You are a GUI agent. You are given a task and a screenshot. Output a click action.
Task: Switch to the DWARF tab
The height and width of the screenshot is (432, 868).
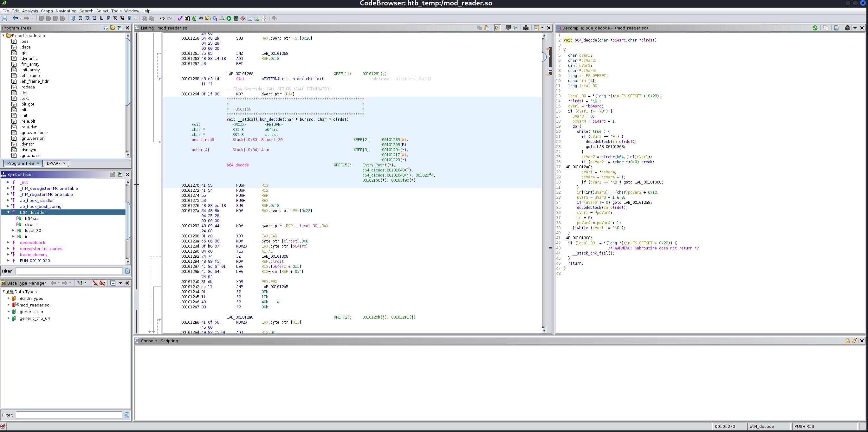click(x=54, y=164)
